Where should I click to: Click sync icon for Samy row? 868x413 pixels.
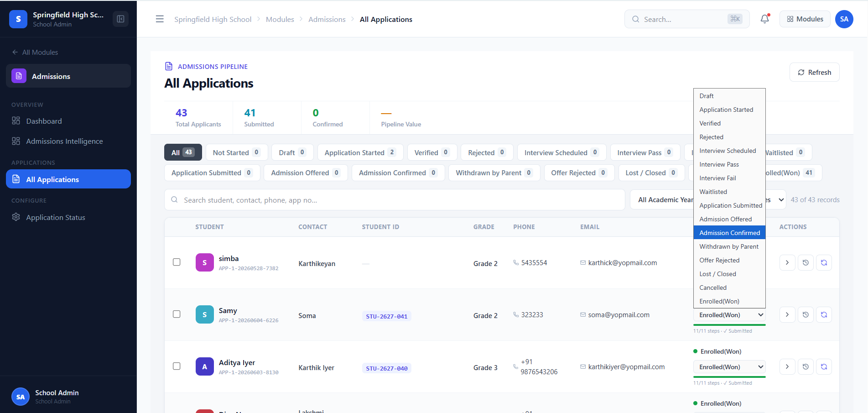click(824, 315)
